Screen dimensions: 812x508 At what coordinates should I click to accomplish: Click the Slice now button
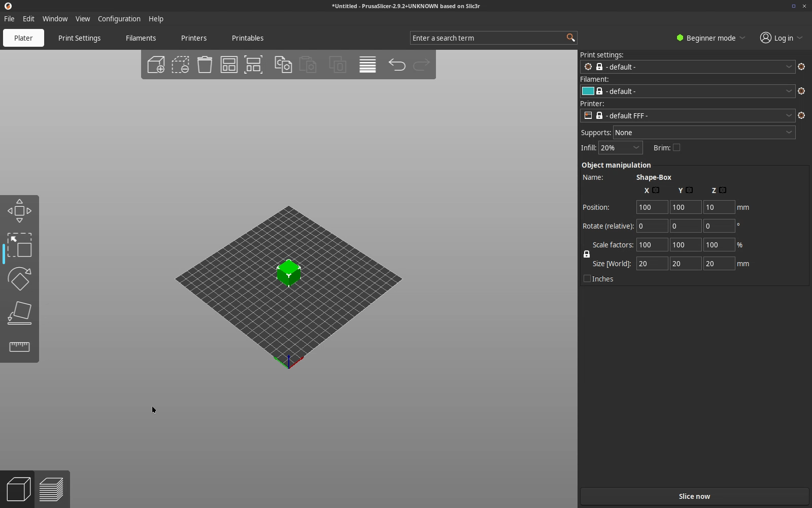(x=694, y=496)
